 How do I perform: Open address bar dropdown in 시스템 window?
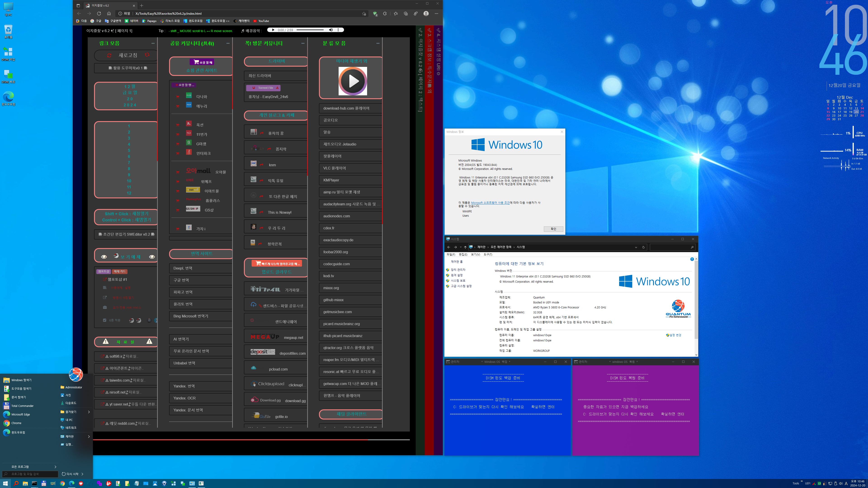[x=636, y=247]
